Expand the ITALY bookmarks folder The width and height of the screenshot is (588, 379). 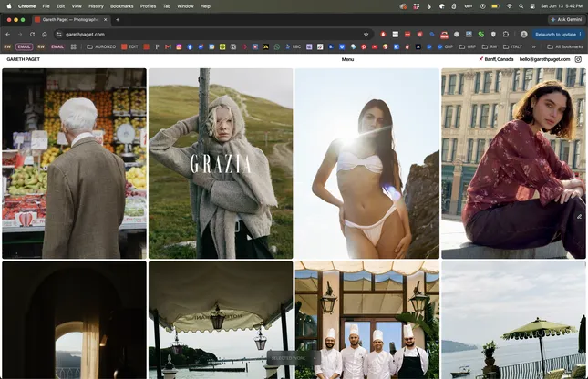pyautogui.click(x=512, y=46)
